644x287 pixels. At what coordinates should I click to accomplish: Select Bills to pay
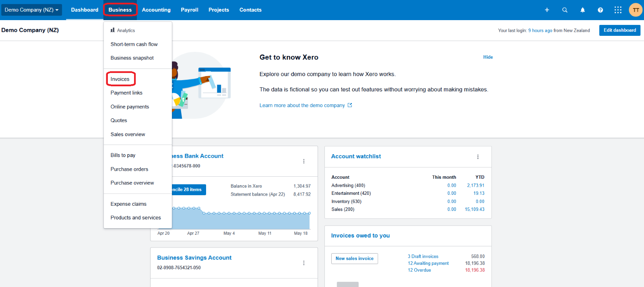tap(138, 155)
